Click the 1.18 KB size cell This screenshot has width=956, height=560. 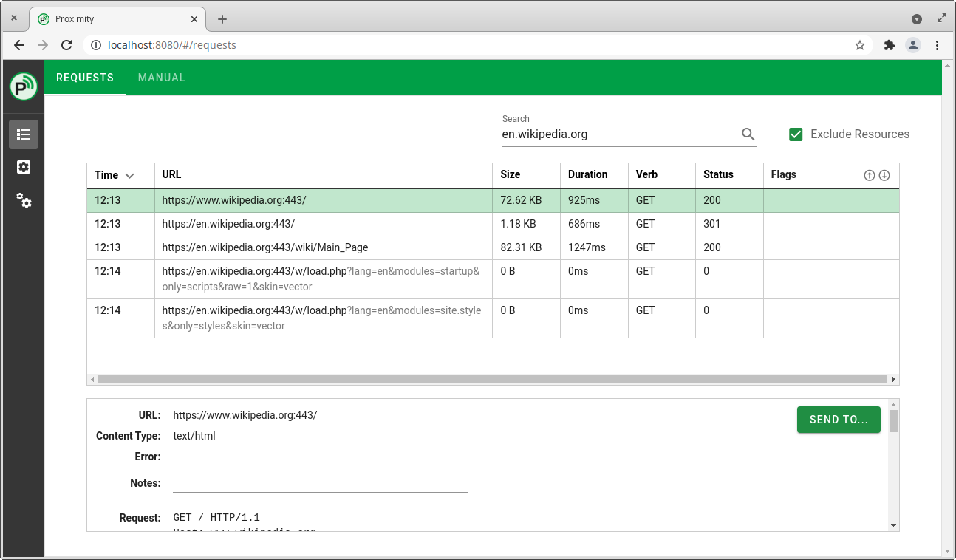pyautogui.click(x=526, y=224)
